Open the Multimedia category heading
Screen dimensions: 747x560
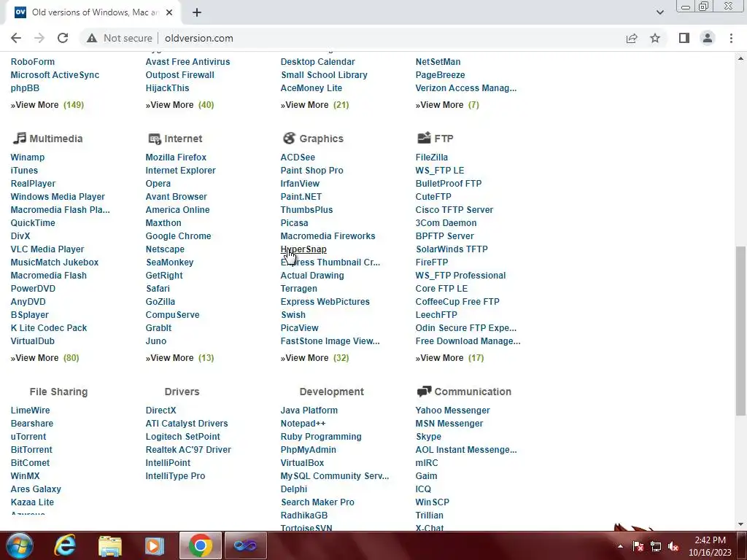[55, 139]
